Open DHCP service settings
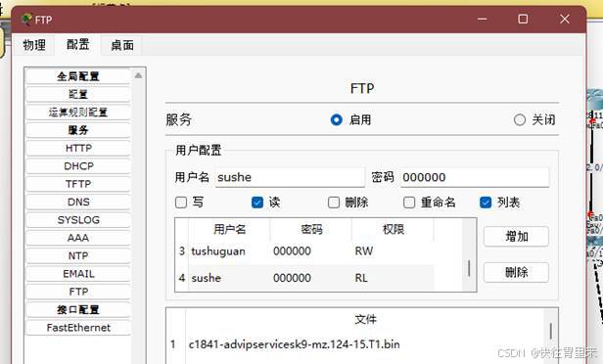Image resolution: width=603 pixels, height=364 pixels. pos(78,166)
